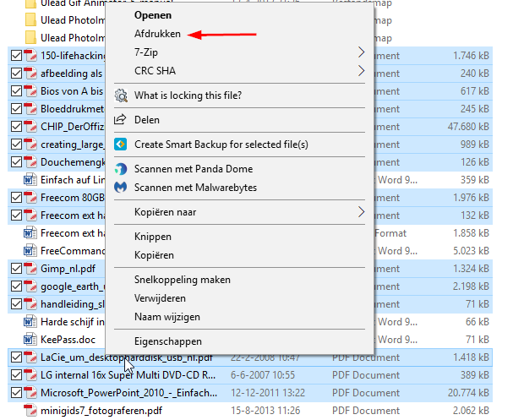Click the 47.680 kB size value
513x420 pixels.
coord(468,127)
